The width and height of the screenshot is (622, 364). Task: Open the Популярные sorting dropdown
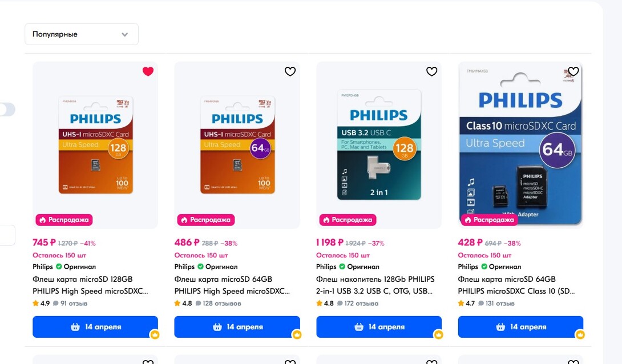[82, 34]
